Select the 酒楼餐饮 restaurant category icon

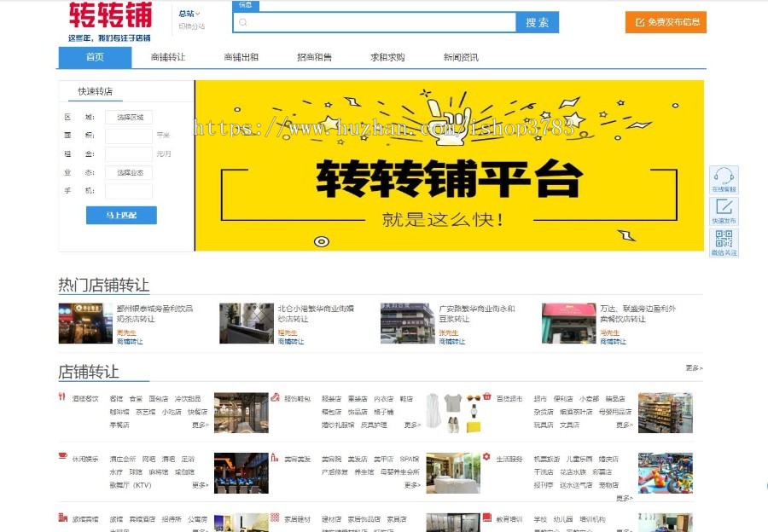[x=60, y=395]
